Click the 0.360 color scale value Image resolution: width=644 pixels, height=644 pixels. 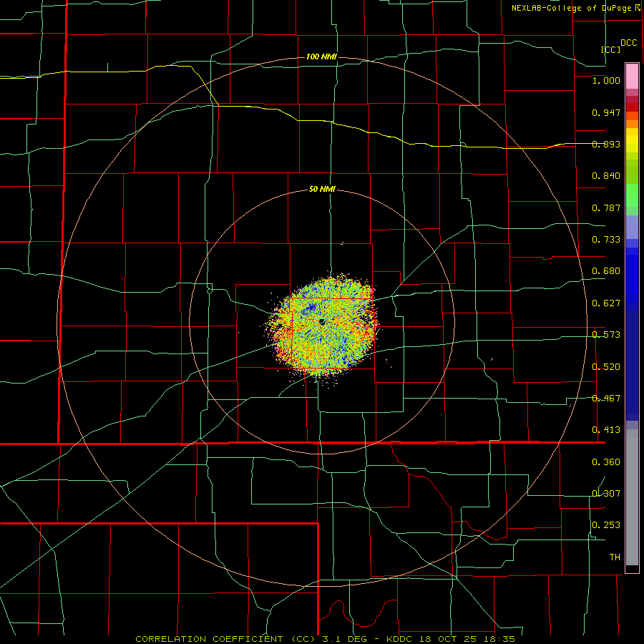[606, 462]
